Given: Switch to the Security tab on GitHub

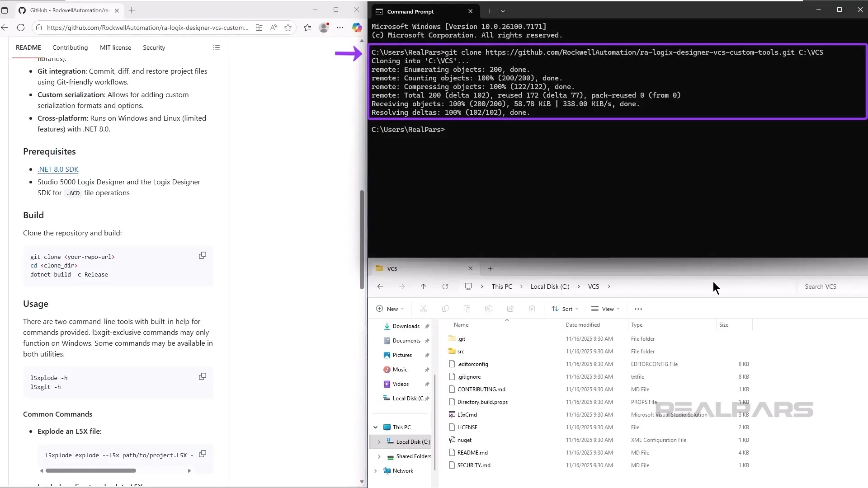Looking at the screenshot, I should pyautogui.click(x=154, y=47).
